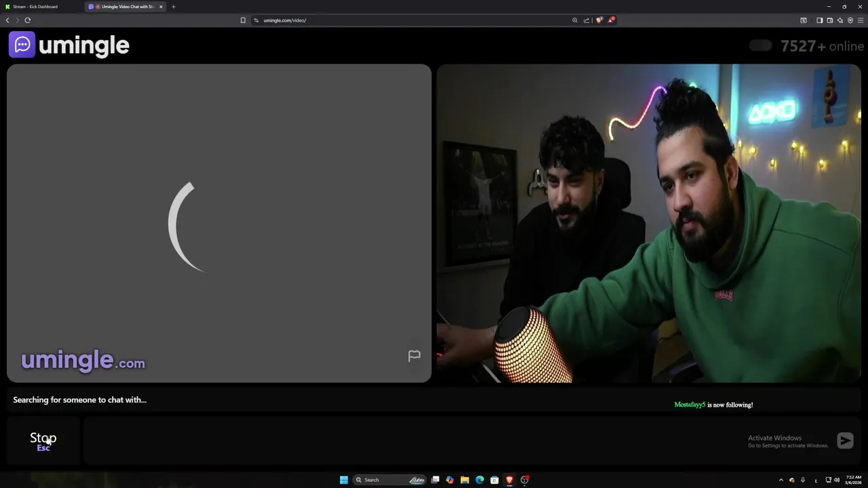Open the browser hamburger menu

[x=861, y=20]
